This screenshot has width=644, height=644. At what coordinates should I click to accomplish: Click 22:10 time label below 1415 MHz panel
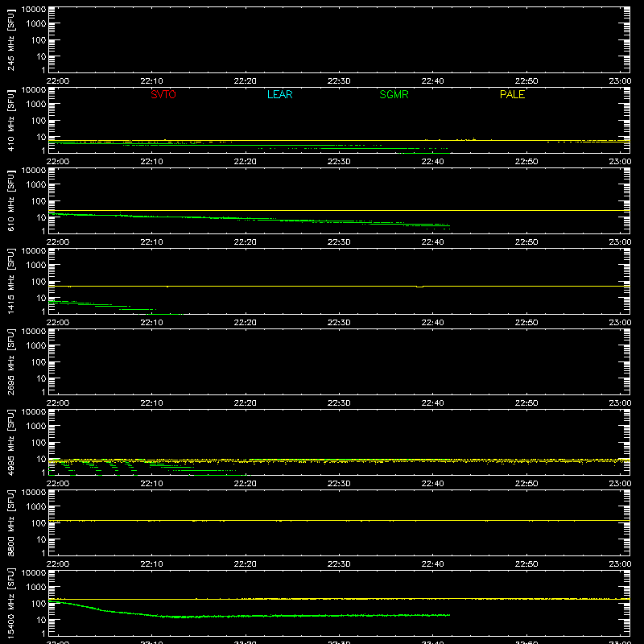tap(151, 323)
